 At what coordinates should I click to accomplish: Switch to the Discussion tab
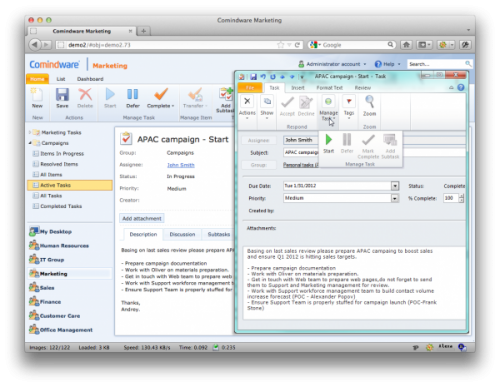(182, 234)
